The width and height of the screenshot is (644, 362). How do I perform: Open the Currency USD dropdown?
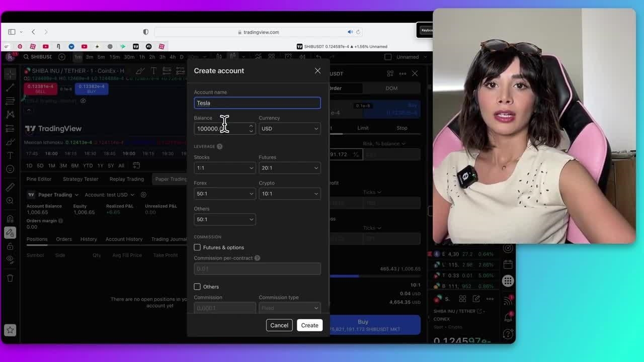[x=289, y=129]
